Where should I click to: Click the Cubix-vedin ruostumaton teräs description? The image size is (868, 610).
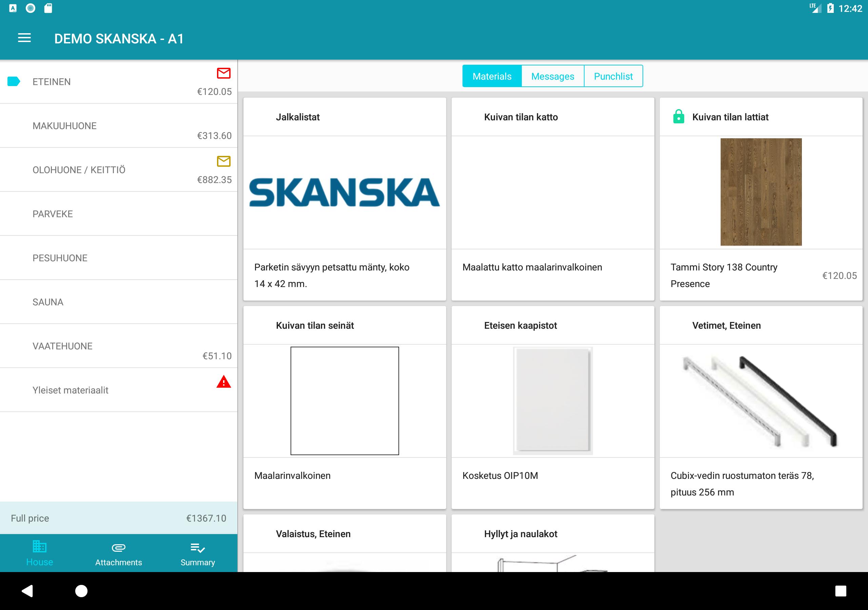coord(742,484)
